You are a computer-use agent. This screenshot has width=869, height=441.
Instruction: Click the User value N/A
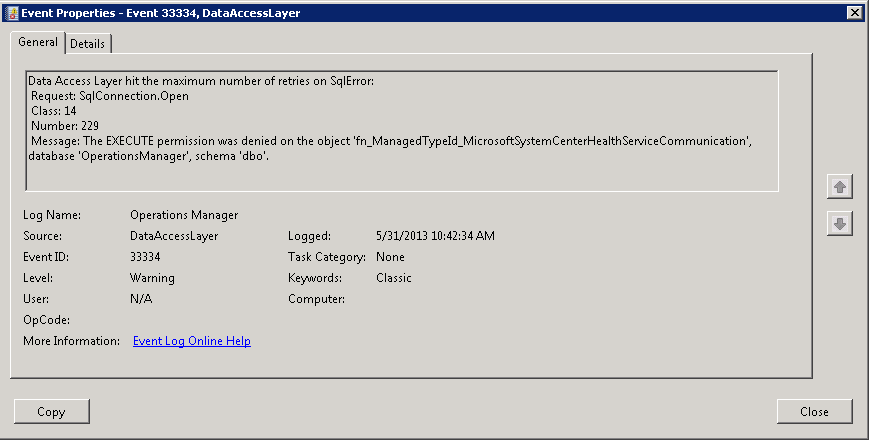pos(141,299)
